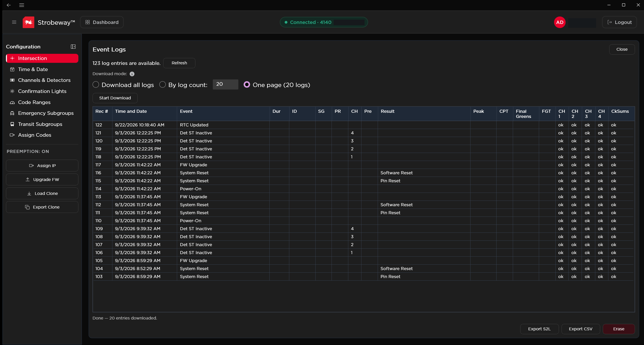Click the back arrow in title bar
644x345 pixels.
(x=9, y=5)
